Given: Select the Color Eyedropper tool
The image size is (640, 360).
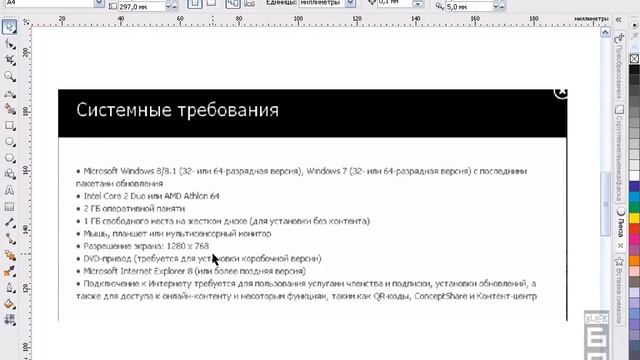Looking at the screenshot, I should click(x=9, y=271).
